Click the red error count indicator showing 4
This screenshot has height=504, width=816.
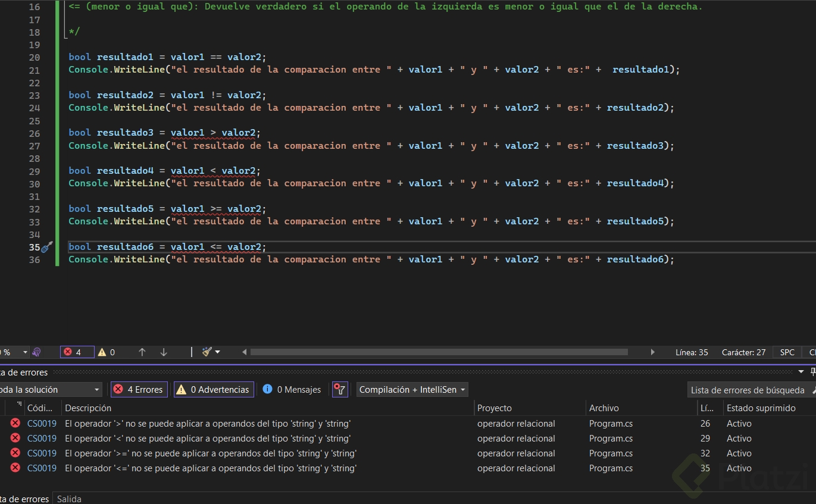pos(77,352)
